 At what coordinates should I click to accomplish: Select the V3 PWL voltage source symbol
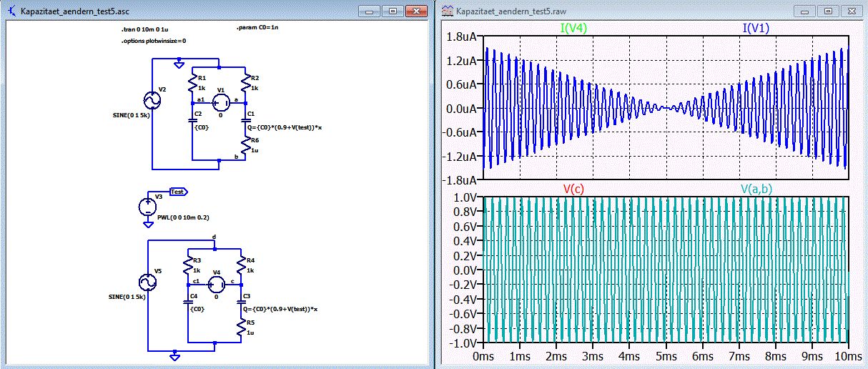point(147,207)
